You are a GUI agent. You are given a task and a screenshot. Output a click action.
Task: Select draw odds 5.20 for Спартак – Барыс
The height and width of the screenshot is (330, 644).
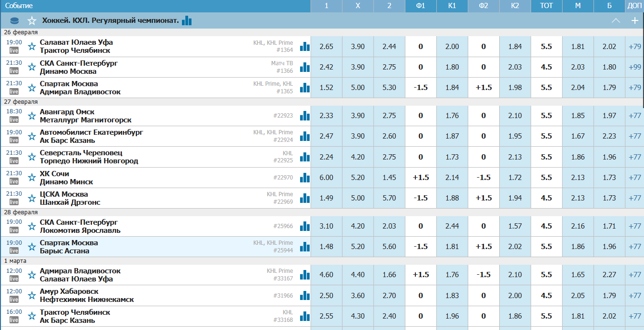tap(358, 247)
